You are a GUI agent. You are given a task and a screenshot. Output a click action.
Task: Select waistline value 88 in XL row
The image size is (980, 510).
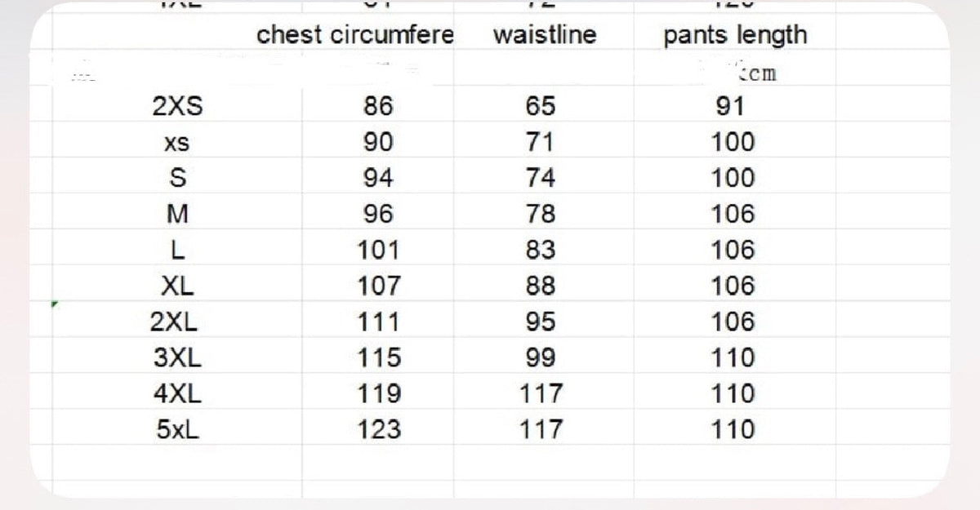541,286
